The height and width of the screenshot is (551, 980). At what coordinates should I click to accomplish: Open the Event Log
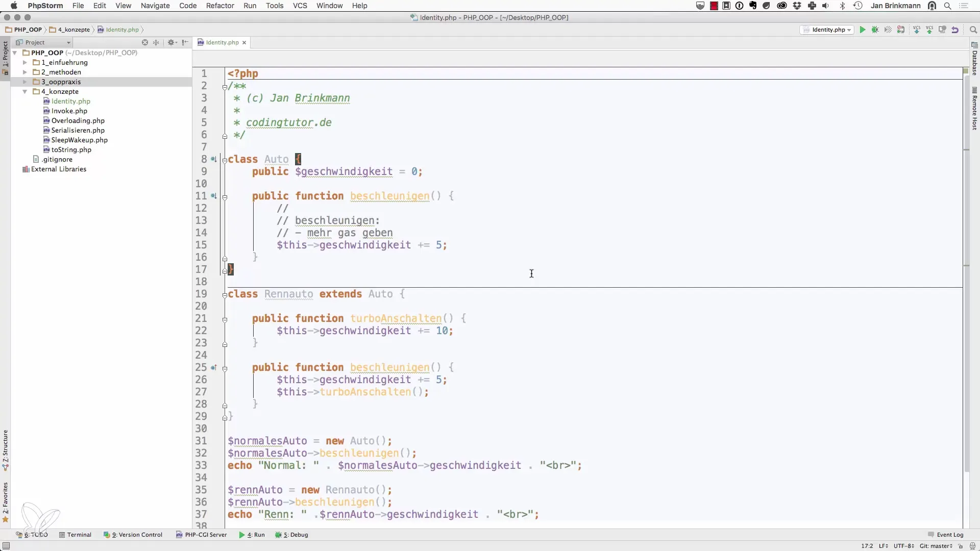945,535
